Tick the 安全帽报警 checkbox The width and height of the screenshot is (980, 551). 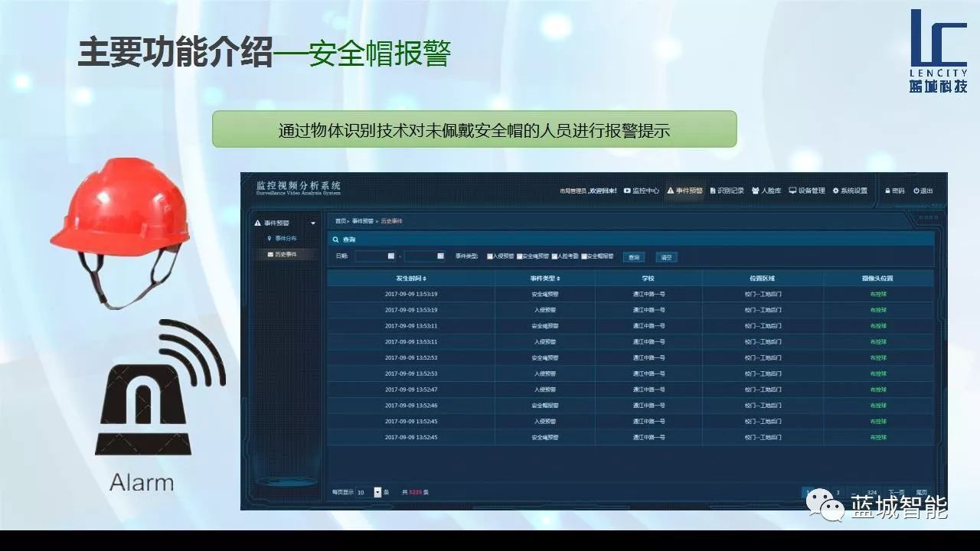(584, 257)
